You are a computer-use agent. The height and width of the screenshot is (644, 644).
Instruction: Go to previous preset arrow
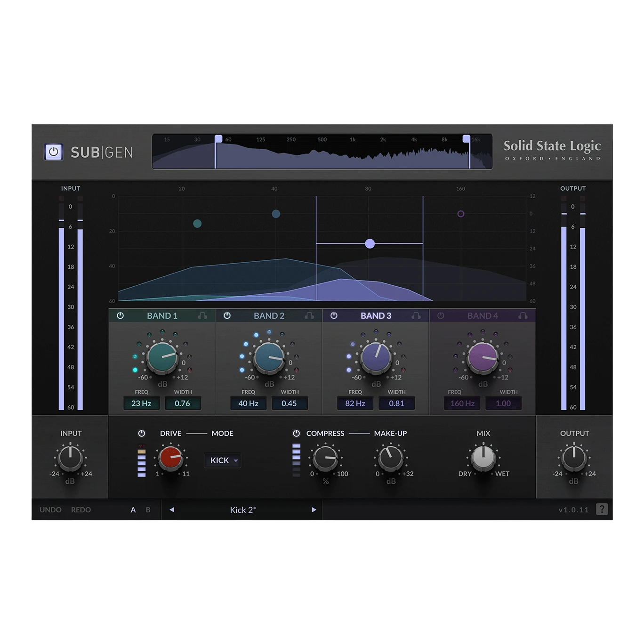172,510
